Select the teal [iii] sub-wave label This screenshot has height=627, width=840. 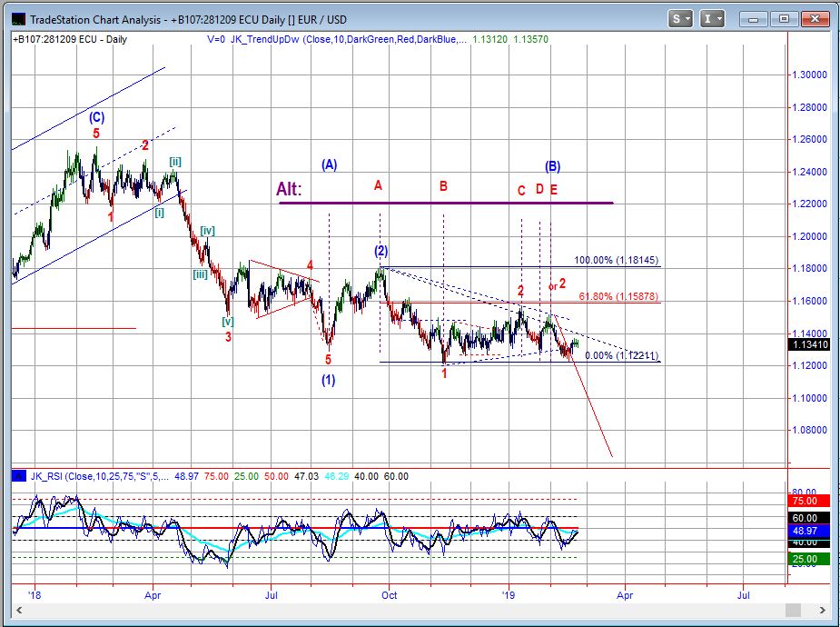click(201, 274)
